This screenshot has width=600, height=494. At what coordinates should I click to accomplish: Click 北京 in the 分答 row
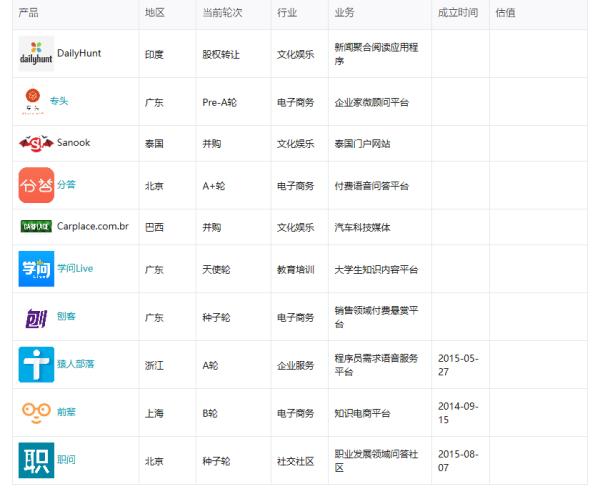coord(154,186)
